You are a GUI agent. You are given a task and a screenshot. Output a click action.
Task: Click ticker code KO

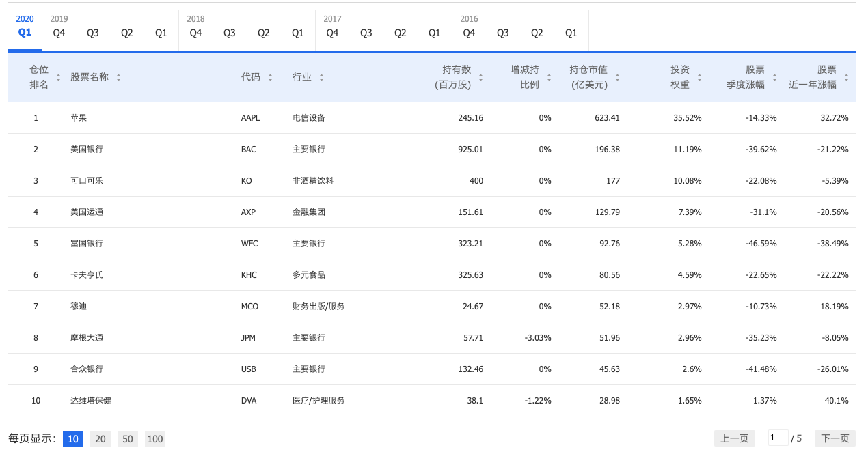[x=247, y=181]
